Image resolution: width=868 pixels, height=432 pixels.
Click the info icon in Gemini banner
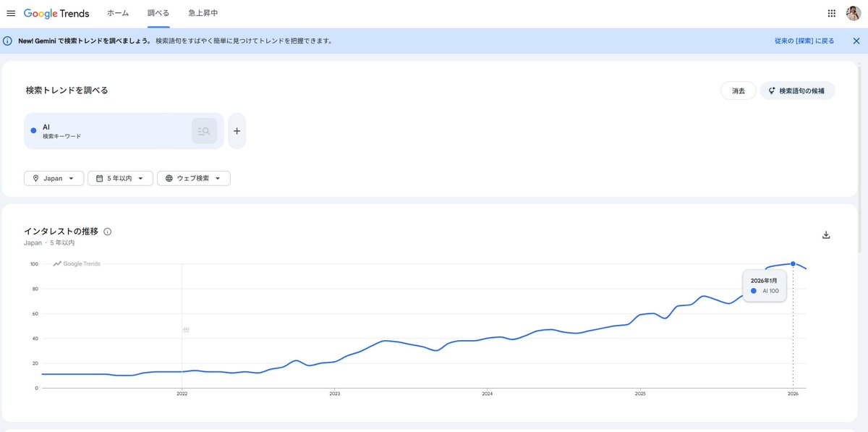pos(8,41)
